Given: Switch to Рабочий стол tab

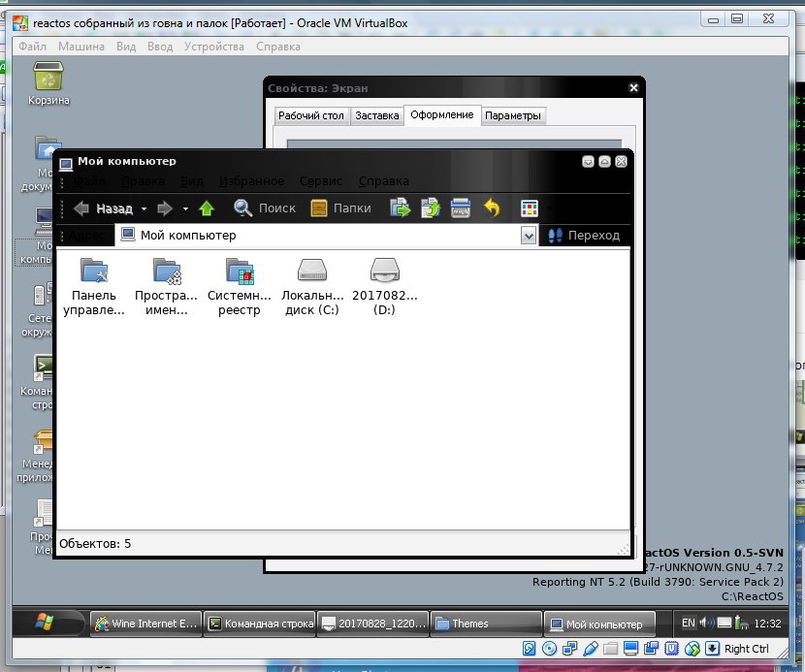Looking at the screenshot, I should click(311, 116).
